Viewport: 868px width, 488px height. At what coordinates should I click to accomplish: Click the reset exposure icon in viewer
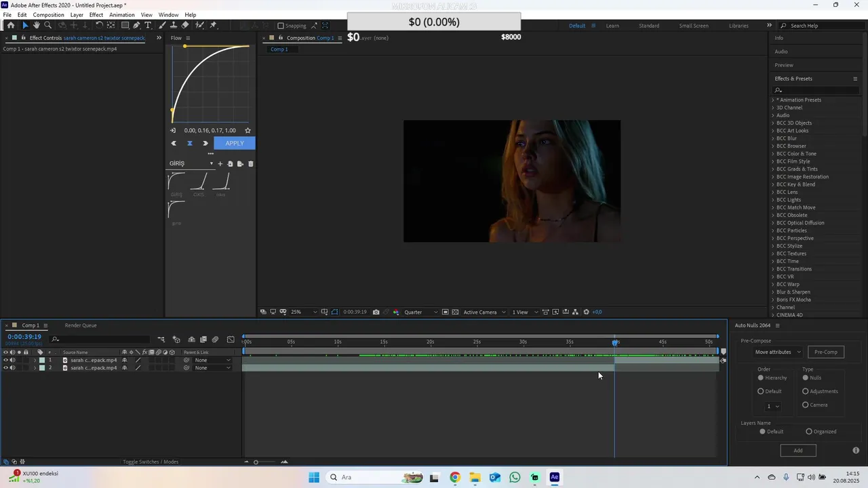tap(587, 312)
